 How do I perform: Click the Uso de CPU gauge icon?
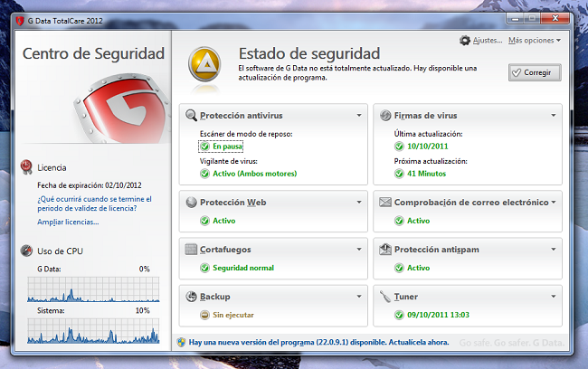click(x=26, y=251)
